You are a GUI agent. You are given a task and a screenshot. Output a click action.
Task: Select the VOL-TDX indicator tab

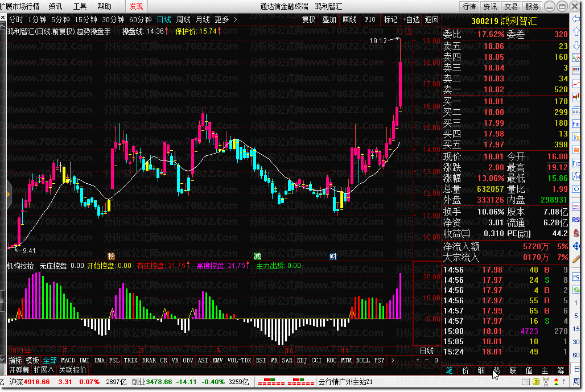coord(239,360)
